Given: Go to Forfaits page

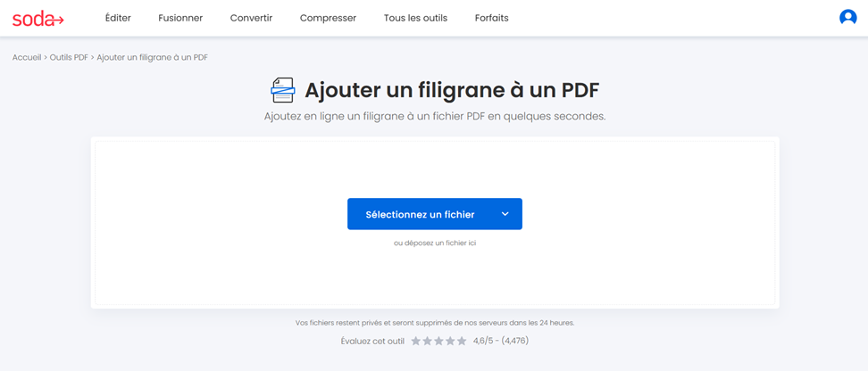Looking at the screenshot, I should pyautogui.click(x=491, y=18).
